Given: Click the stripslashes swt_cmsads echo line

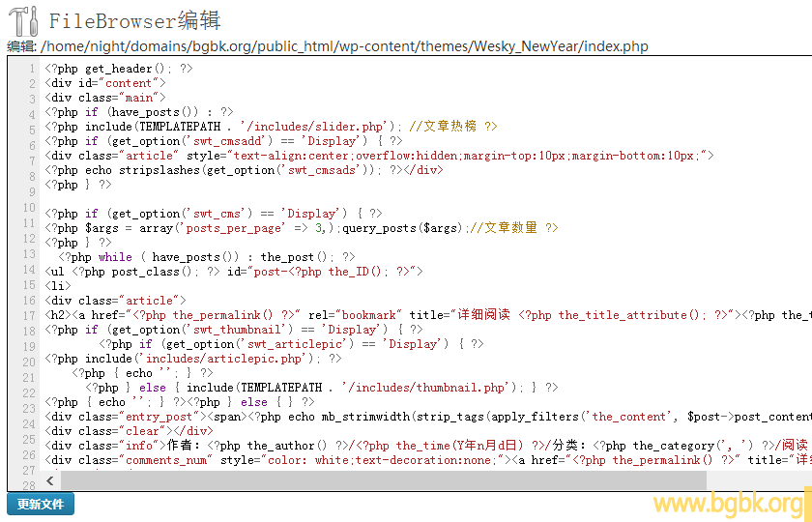Looking at the screenshot, I should pyautogui.click(x=242, y=170).
